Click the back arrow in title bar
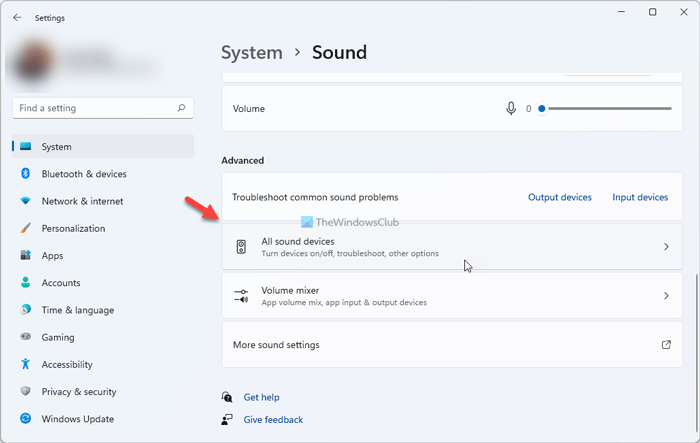 click(x=17, y=17)
